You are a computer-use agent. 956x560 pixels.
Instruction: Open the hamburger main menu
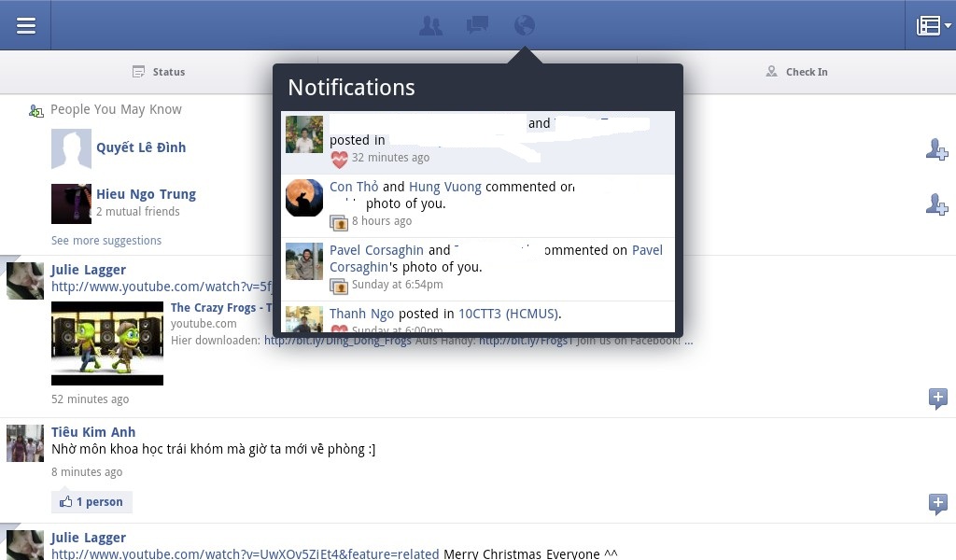coord(25,25)
